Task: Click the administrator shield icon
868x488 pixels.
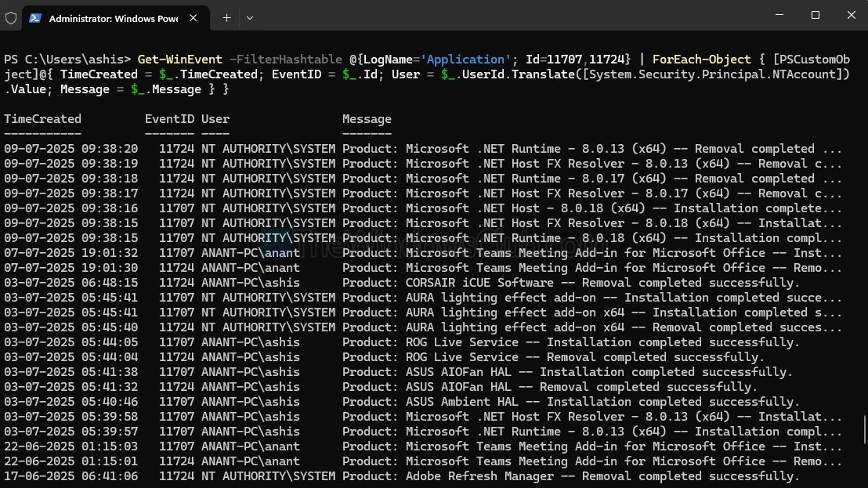Action: (x=11, y=17)
